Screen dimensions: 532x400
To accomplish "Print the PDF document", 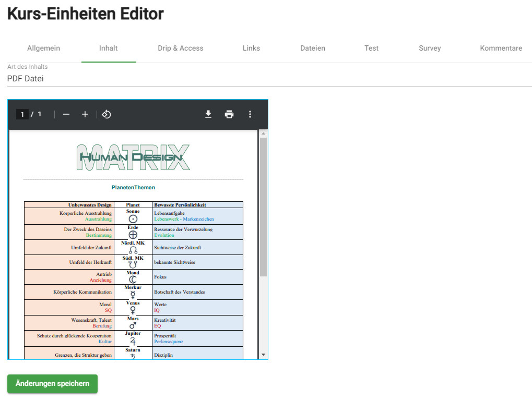I will click(x=229, y=114).
